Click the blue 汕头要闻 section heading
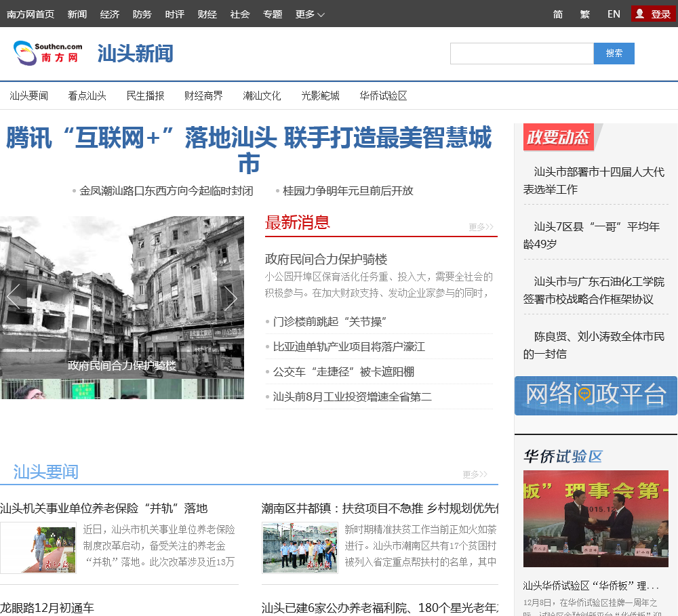This screenshot has width=678, height=616. pyautogui.click(x=46, y=472)
